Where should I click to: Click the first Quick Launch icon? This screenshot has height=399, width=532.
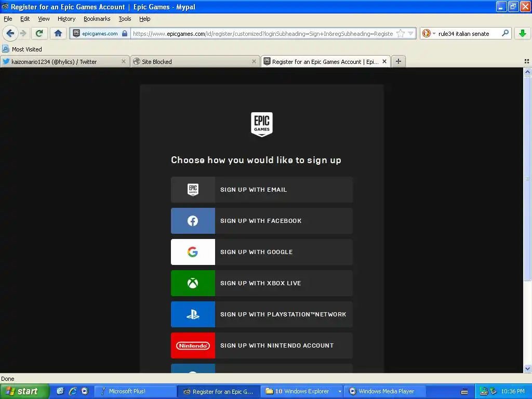[60, 391]
